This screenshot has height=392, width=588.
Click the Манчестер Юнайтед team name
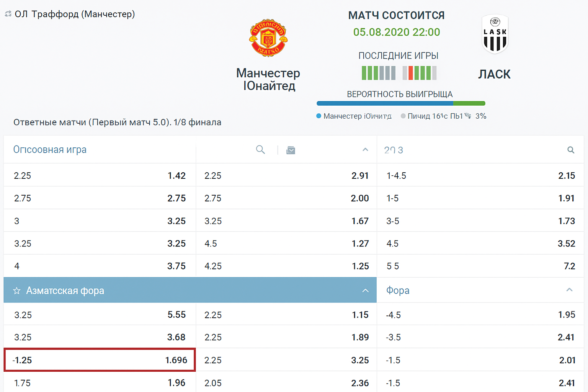click(268, 79)
